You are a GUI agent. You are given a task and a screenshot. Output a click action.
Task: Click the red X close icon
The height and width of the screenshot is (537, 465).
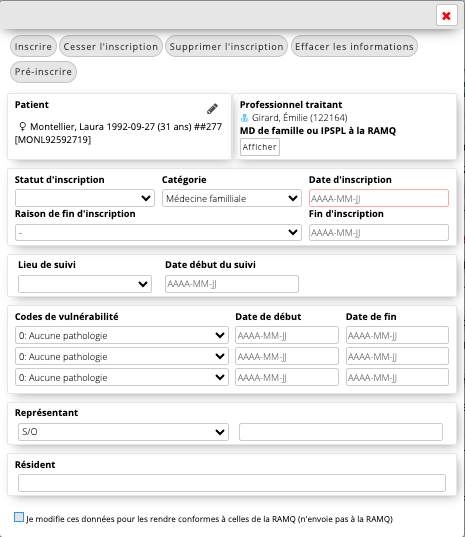(x=447, y=15)
